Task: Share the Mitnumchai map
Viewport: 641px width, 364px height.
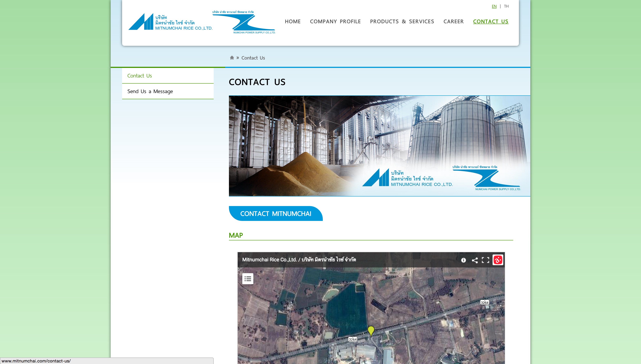Action: point(474,260)
